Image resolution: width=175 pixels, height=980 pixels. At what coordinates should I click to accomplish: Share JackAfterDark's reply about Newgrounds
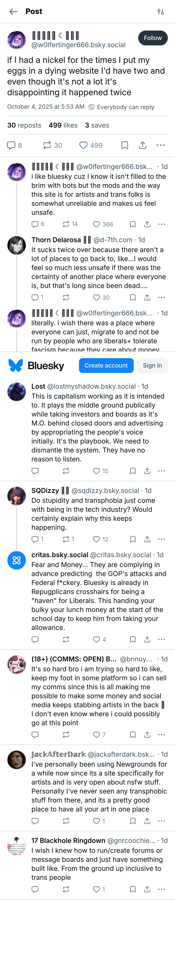(147, 821)
